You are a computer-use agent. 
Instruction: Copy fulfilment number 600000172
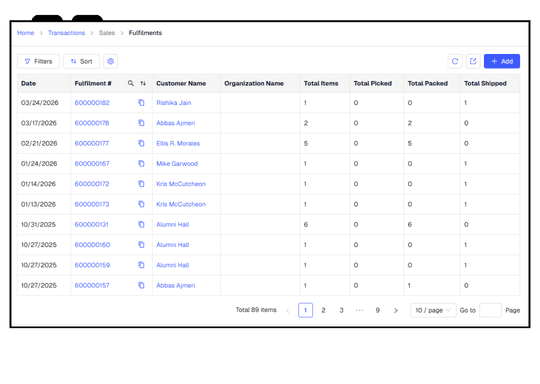(141, 184)
